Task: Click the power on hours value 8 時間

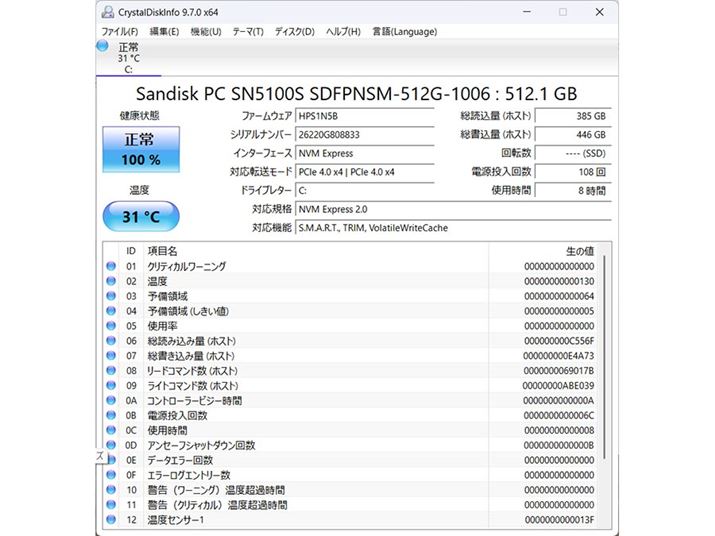Action: 573,191
